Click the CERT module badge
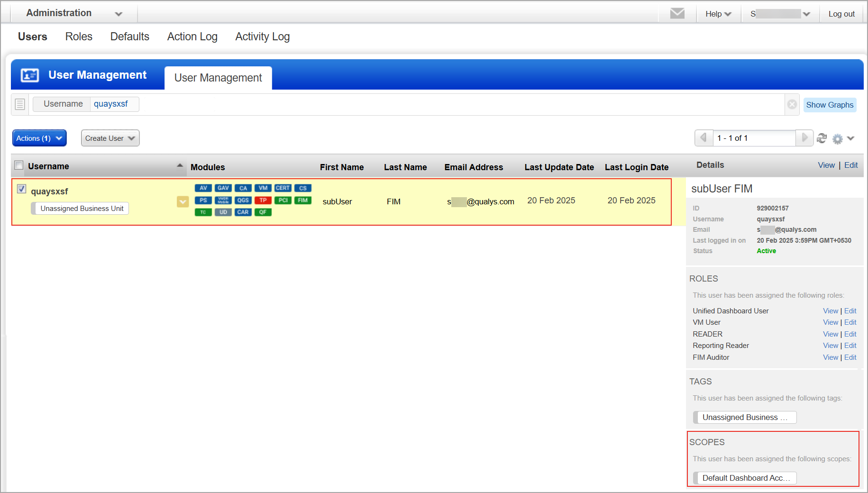Image resolution: width=868 pixels, height=493 pixels. 283,188
